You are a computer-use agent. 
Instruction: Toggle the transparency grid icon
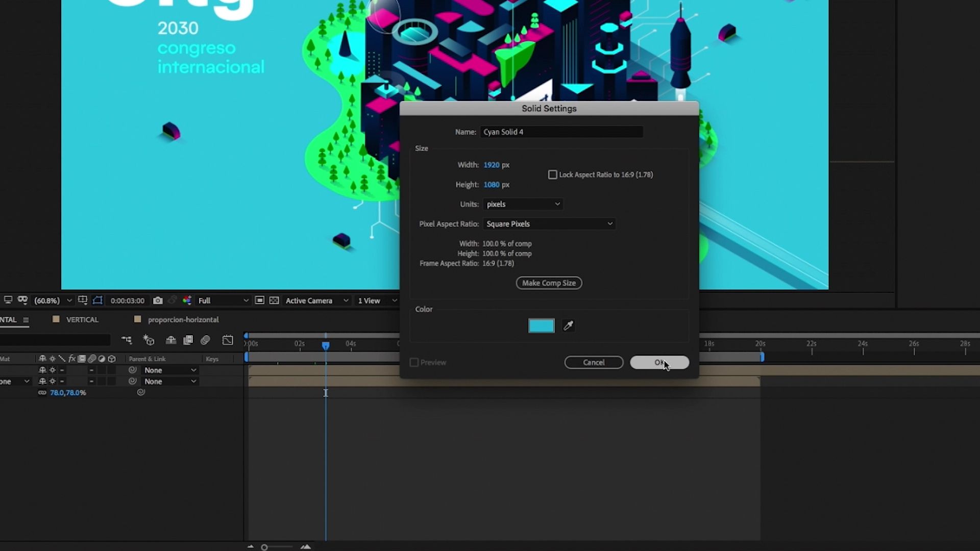pos(274,300)
